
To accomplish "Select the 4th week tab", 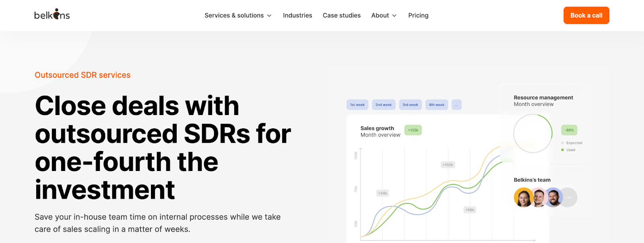I will coord(437,105).
